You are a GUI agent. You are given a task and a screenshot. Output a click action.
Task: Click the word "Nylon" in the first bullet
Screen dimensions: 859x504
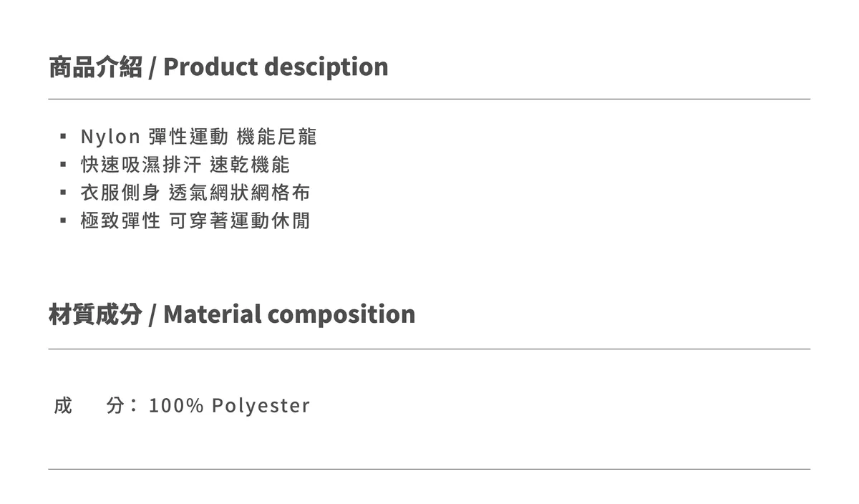[110, 136]
